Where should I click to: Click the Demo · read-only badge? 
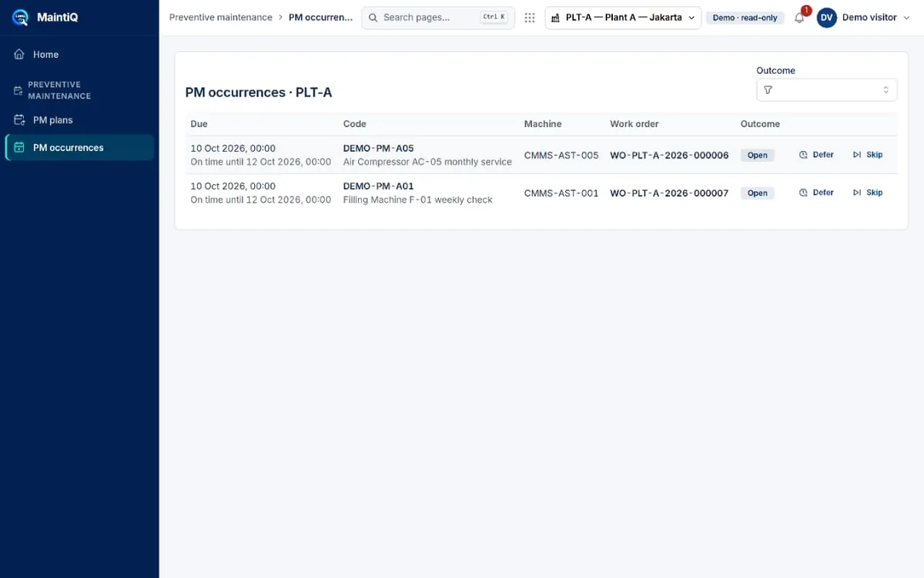tap(745, 18)
